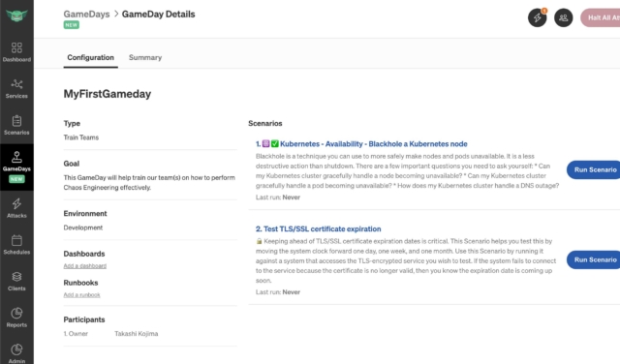
Task: Click the Halt All Attacks button
Action: pos(601,17)
